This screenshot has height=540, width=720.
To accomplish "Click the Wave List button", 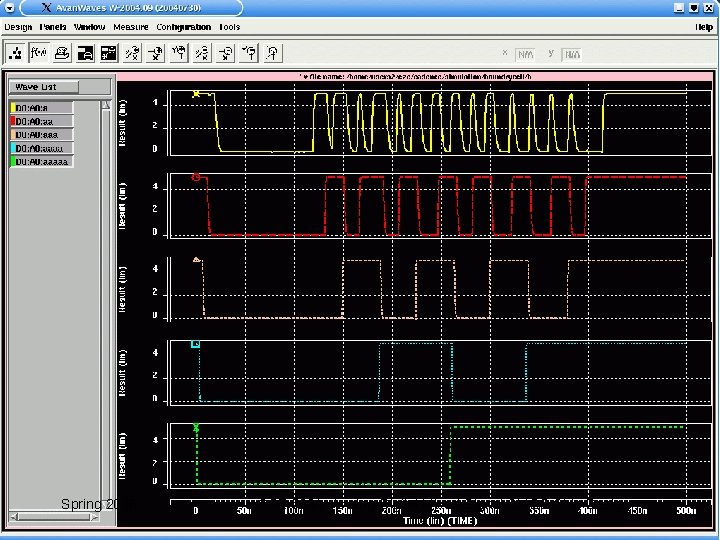I will point(42,87).
